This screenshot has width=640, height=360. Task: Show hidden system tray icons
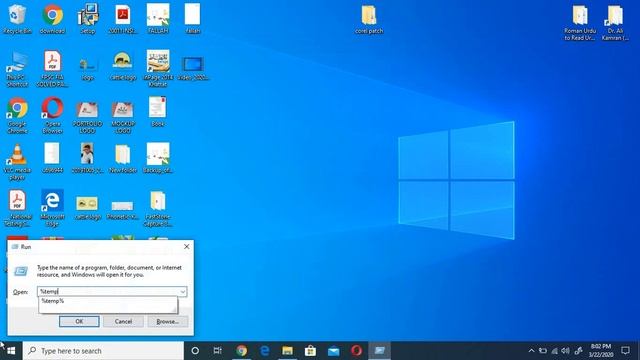[531, 351]
